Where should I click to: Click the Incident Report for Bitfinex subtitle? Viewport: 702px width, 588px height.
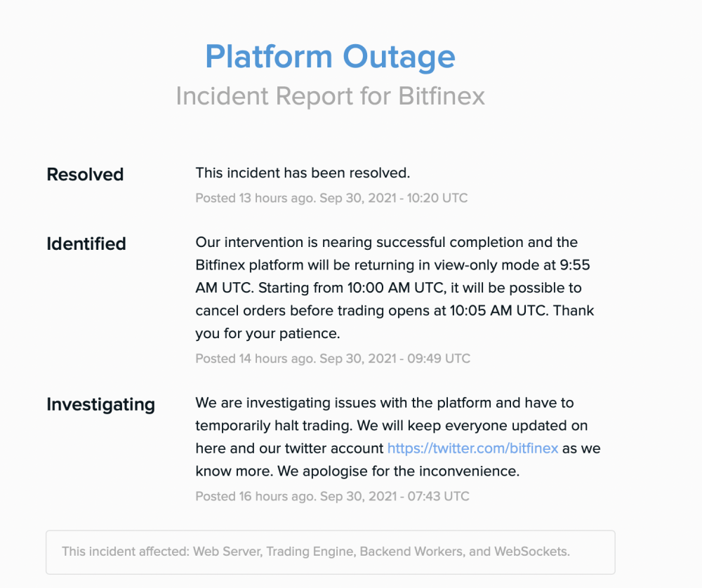pos(331,95)
